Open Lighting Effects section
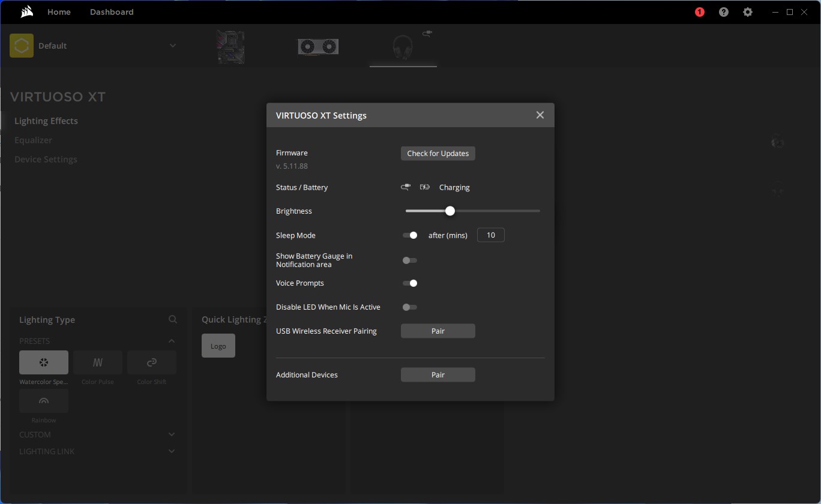 46,121
